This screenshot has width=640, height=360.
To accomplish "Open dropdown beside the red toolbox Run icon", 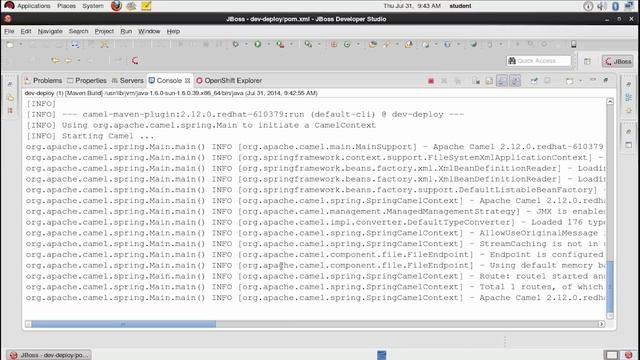I will [291, 44].
